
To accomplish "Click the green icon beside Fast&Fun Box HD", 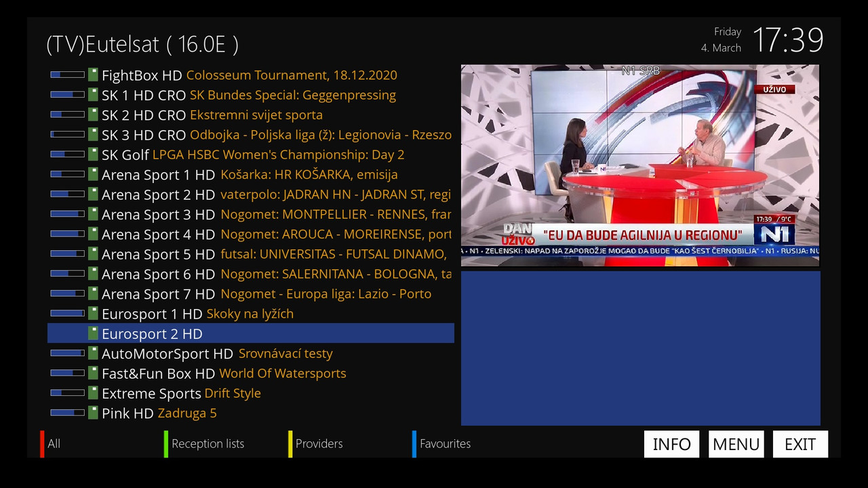I will coord(94,373).
